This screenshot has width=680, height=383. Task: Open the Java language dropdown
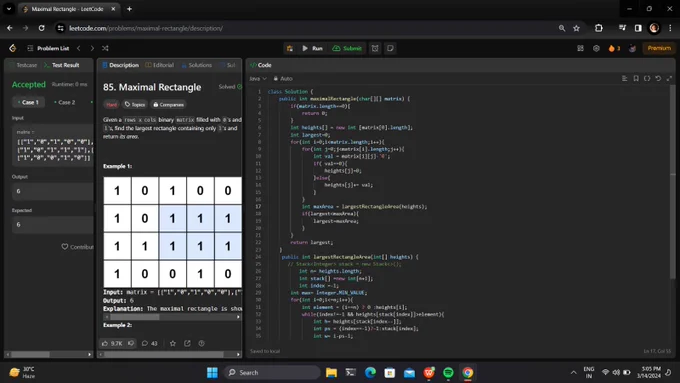pyautogui.click(x=258, y=79)
